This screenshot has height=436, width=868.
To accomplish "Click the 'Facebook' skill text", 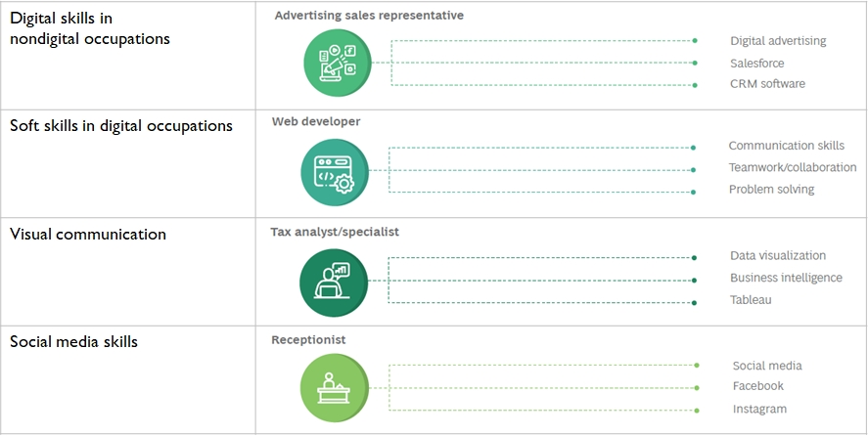I will pos(757,386).
